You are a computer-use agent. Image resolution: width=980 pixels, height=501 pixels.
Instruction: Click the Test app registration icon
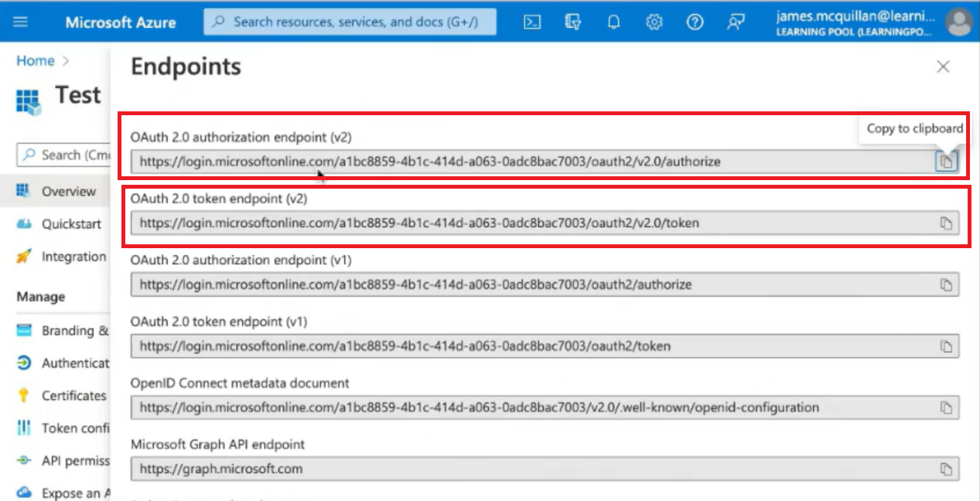pos(29,101)
